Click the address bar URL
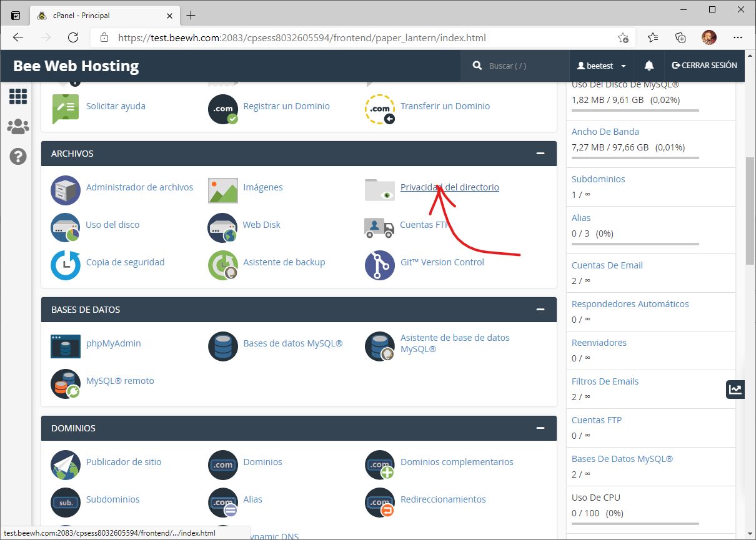Image resolution: width=756 pixels, height=540 pixels. 302,37
